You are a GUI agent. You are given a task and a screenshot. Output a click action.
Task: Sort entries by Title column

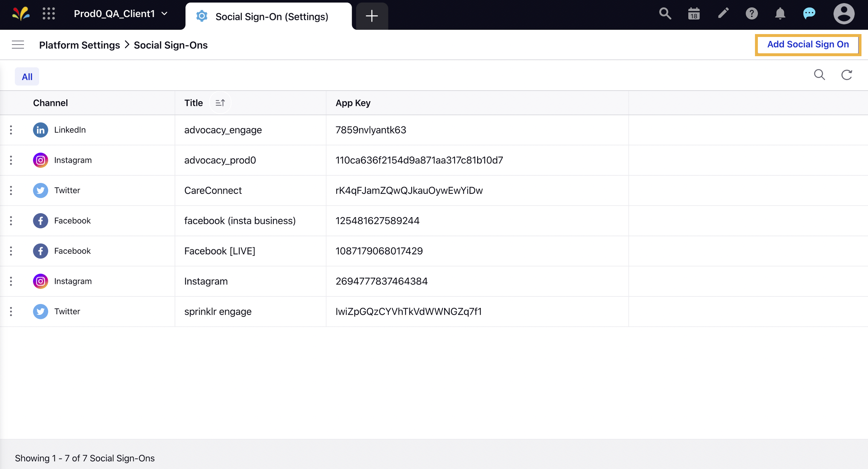coord(220,102)
